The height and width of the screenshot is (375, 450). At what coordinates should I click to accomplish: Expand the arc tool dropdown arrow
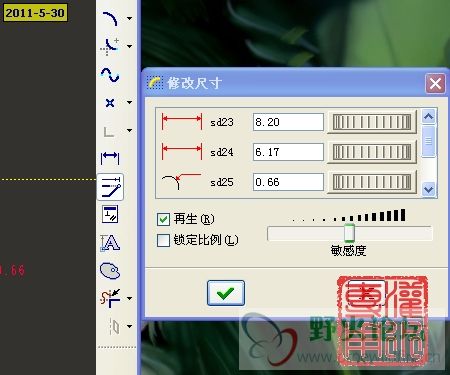(129, 19)
